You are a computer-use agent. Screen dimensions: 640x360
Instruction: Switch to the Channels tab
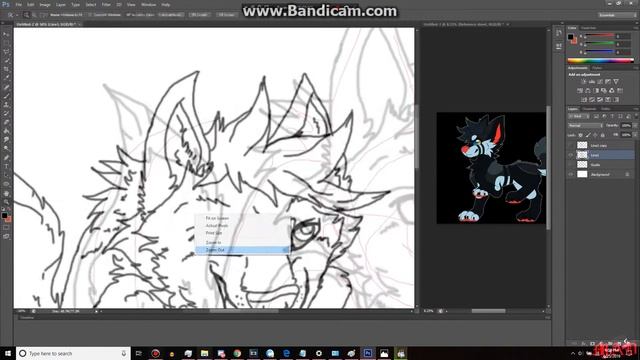coord(589,109)
